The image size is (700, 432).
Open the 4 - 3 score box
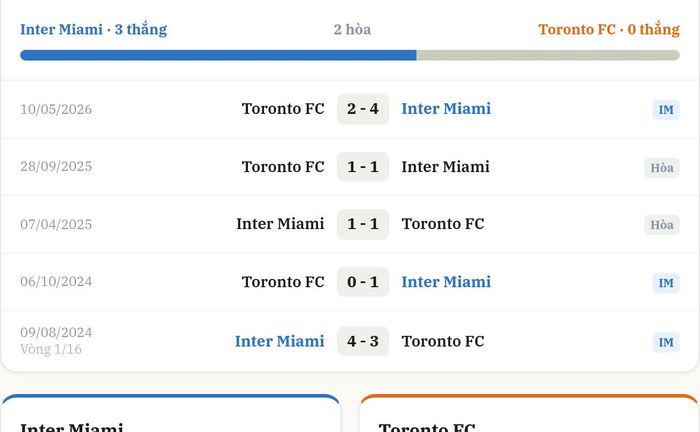(x=363, y=341)
